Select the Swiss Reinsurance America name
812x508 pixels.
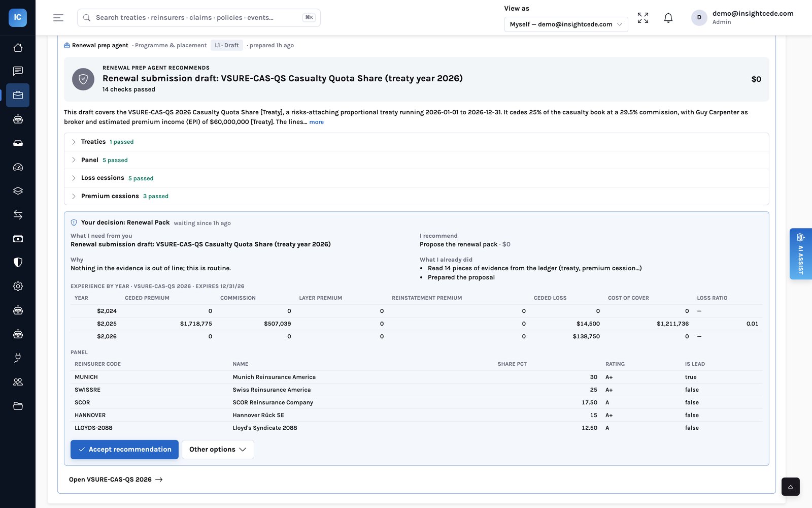click(x=272, y=390)
